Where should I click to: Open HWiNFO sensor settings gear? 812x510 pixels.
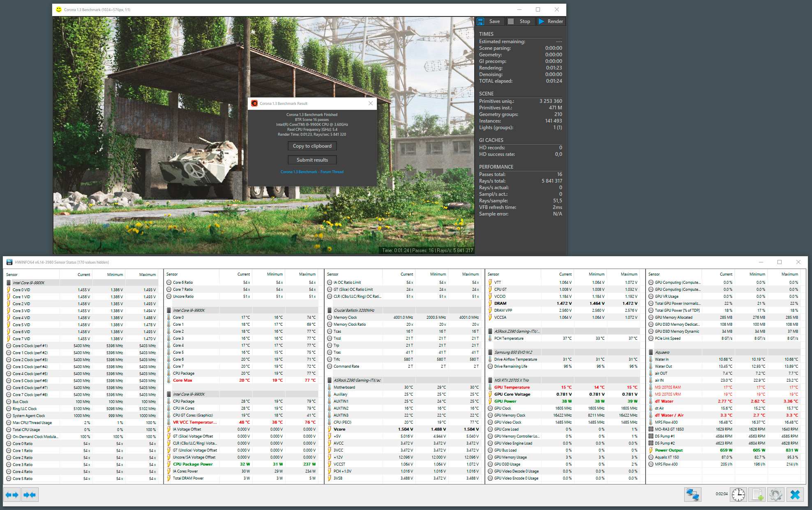(775, 494)
